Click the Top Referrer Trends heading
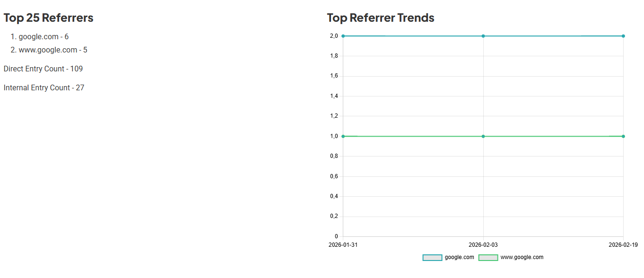The height and width of the screenshot is (278, 644). [380, 18]
